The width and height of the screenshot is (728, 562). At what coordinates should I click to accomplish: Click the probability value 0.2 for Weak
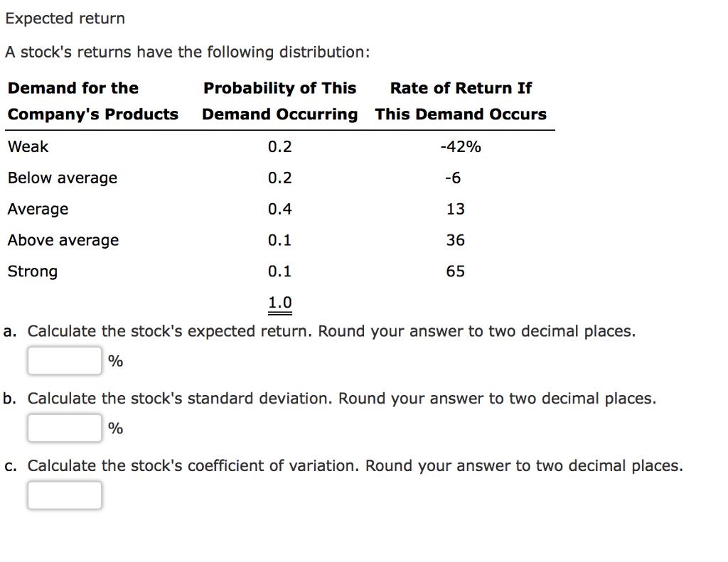[280, 146]
